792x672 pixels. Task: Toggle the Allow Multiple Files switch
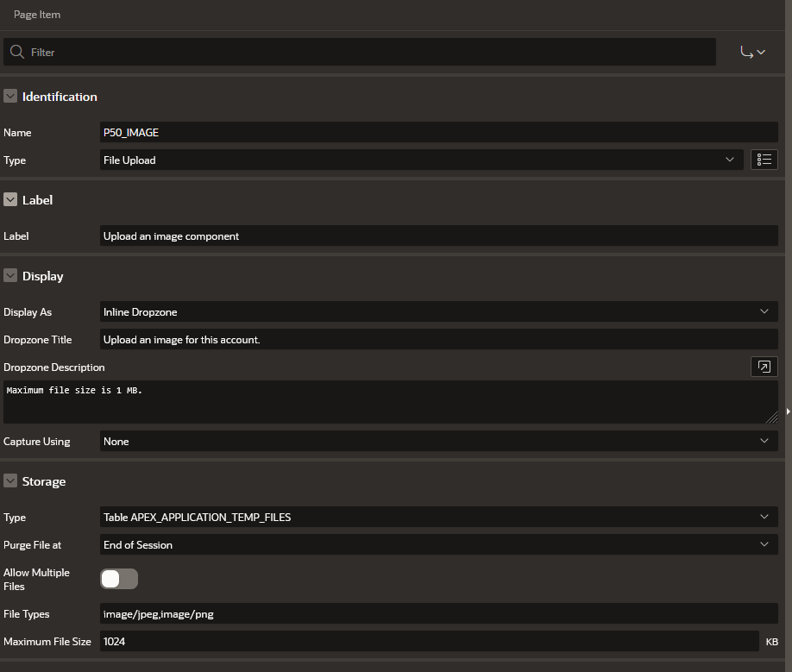pyautogui.click(x=119, y=579)
